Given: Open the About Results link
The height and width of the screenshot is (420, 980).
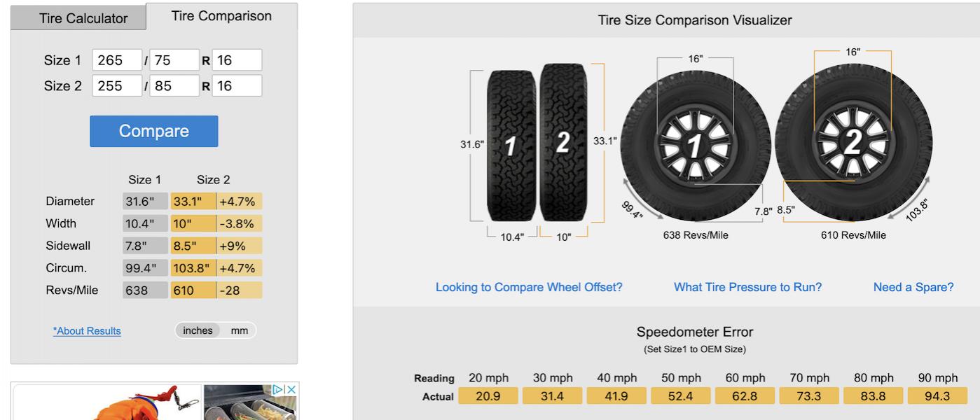Looking at the screenshot, I should coord(87,331).
